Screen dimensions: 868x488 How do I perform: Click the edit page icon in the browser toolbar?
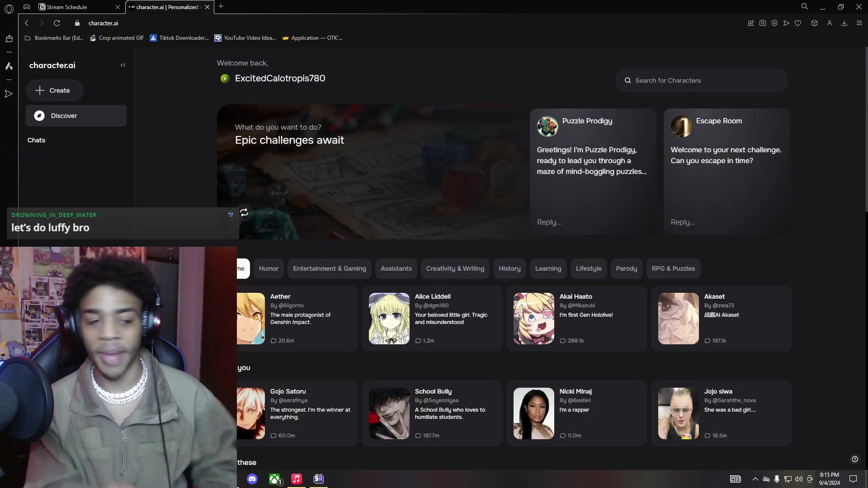click(751, 23)
